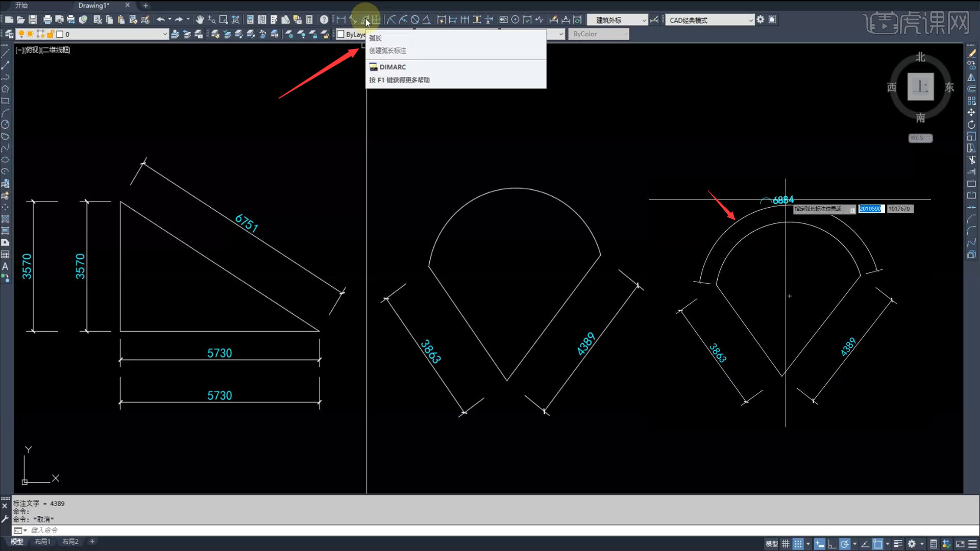Screen dimensions: 980x551
Task: Expand object snap options arrow
Action: (888, 544)
